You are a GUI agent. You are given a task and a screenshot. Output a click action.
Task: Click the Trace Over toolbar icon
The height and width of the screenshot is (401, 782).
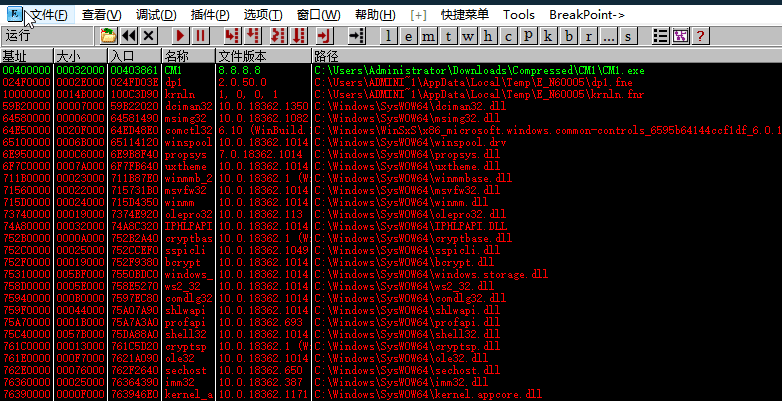299,36
